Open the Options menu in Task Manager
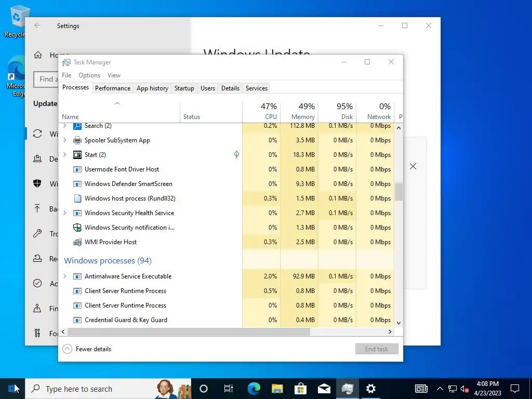The height and width of the screenshot is (399, 532). click(x=89, y=75)
